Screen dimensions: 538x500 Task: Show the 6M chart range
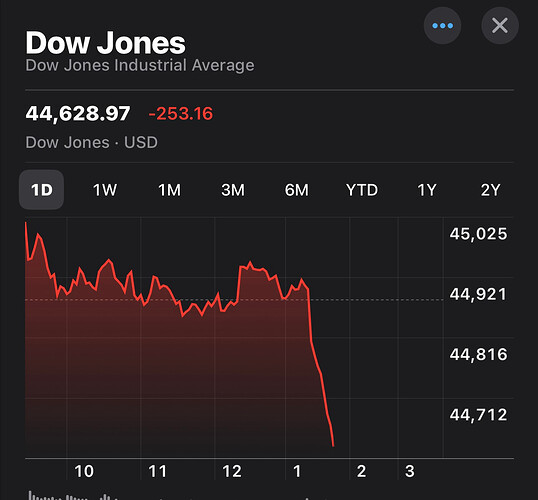tap(297, 190)
